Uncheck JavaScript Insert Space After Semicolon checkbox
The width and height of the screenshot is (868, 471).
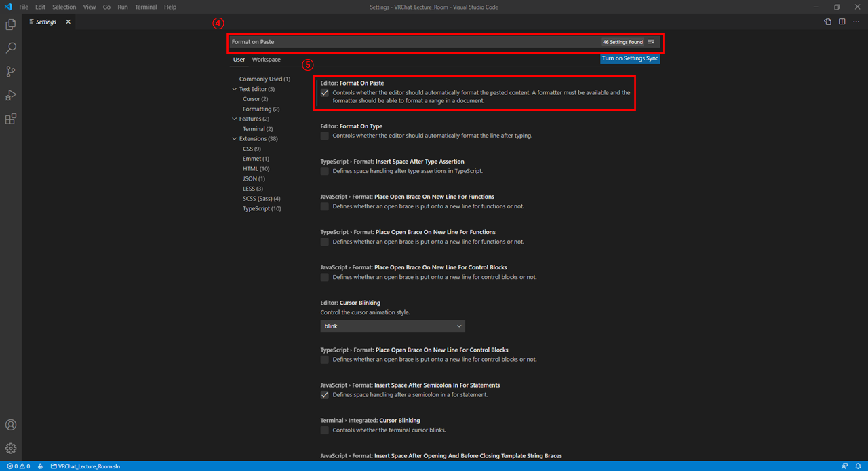[x=325, y=395]
